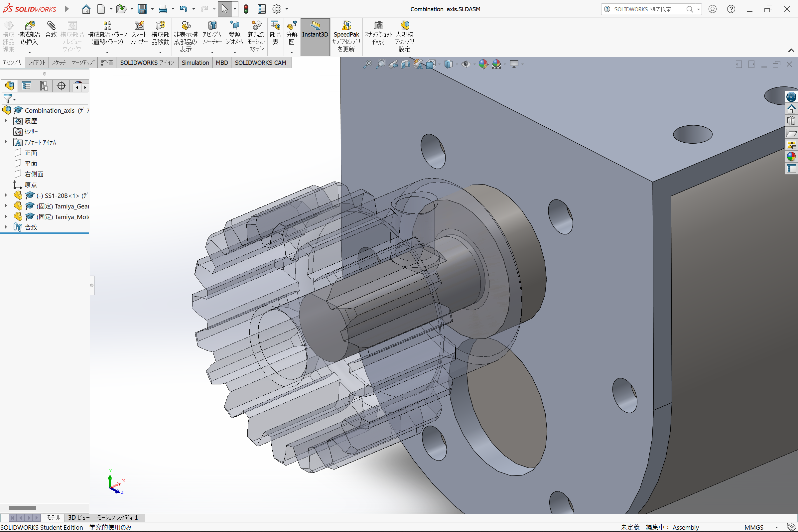Save the assembly with the Save icon
The width and height of the screenshot is (798, 532).
tap(142, 9)
